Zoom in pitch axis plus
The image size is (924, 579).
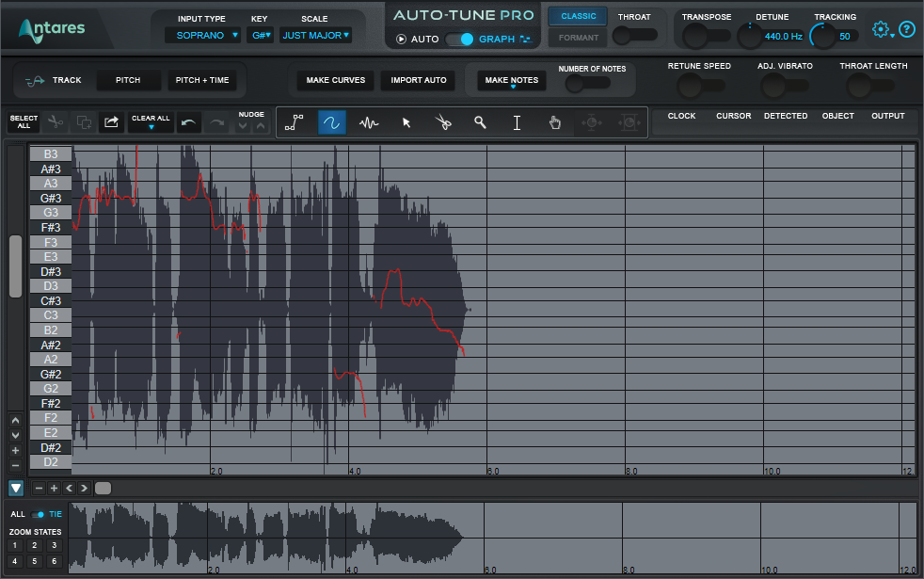click(x=16, y=450)
